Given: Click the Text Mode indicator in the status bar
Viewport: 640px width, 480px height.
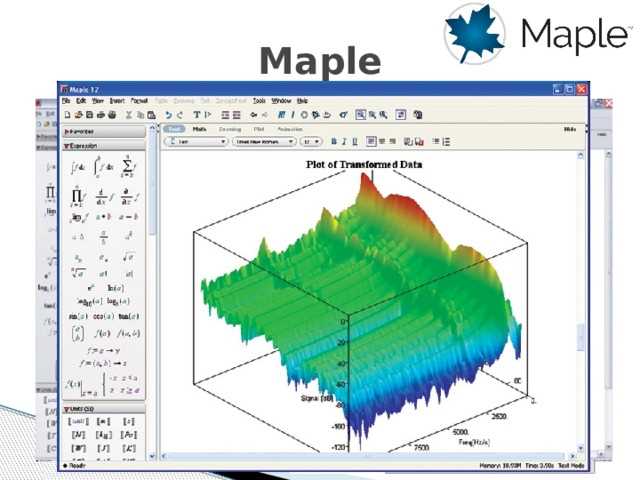Looking at the screenshot, I should [571, 465].
